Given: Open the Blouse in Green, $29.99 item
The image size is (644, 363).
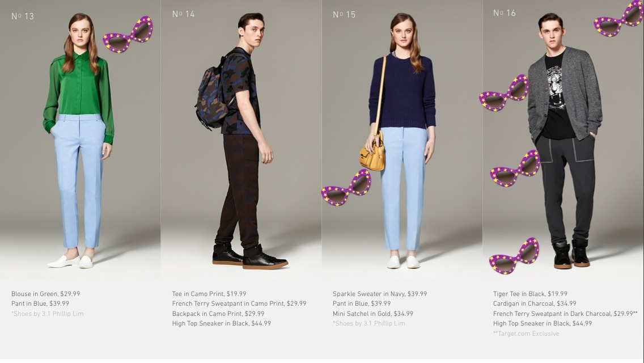Looking at the screenshot, I should tap(45, 294).
